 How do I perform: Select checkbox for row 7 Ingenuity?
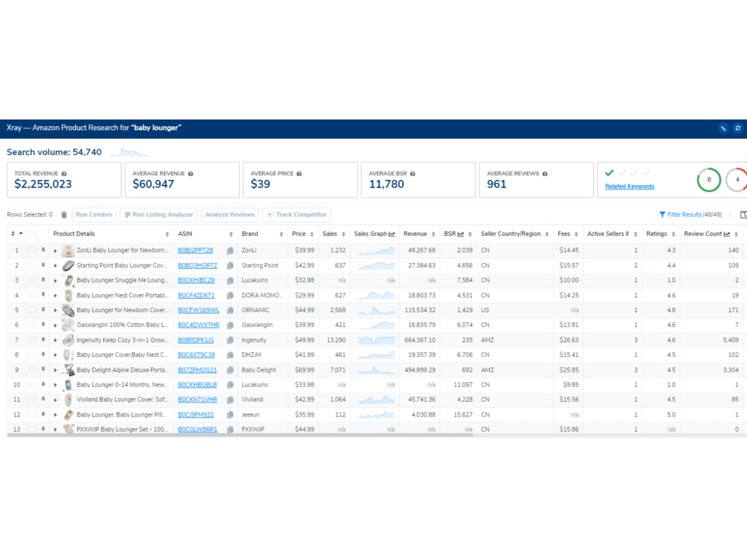pyautogui.click(x=32, y=340)
